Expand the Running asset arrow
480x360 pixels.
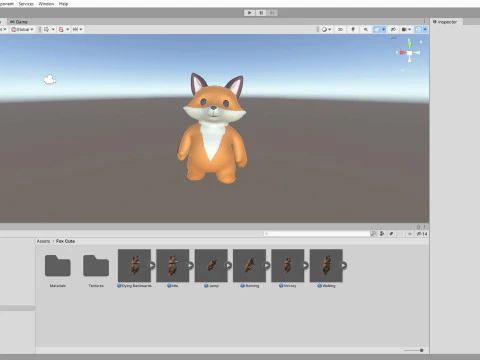coord(267,265)
